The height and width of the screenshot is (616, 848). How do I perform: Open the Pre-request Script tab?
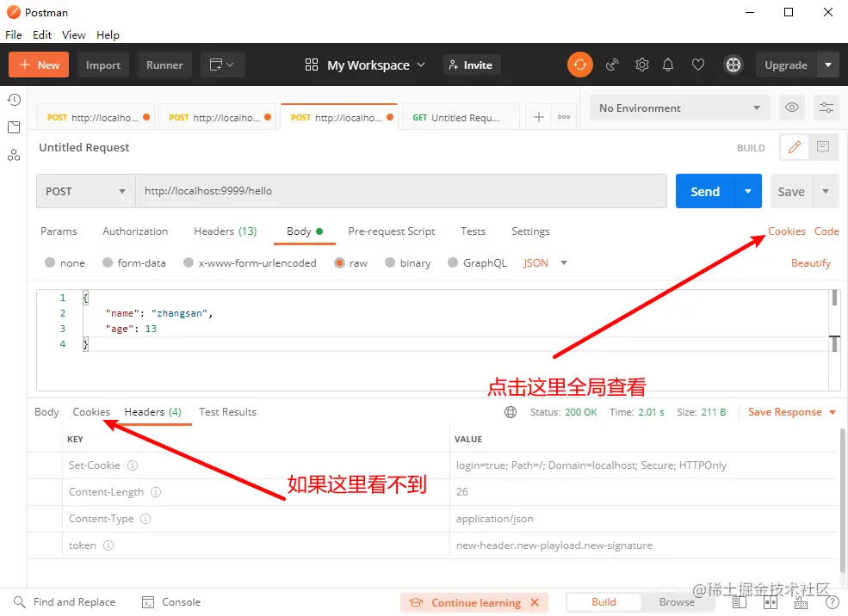(392, 231)
